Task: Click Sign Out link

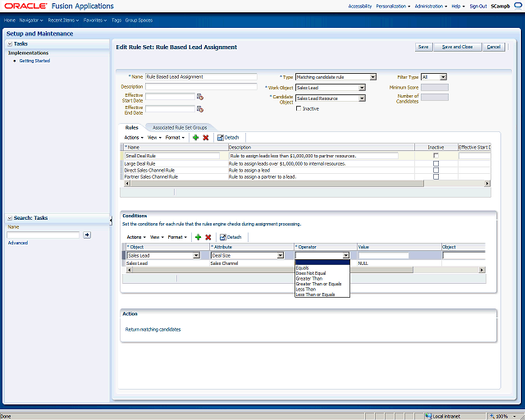Action: click(477, 6)
